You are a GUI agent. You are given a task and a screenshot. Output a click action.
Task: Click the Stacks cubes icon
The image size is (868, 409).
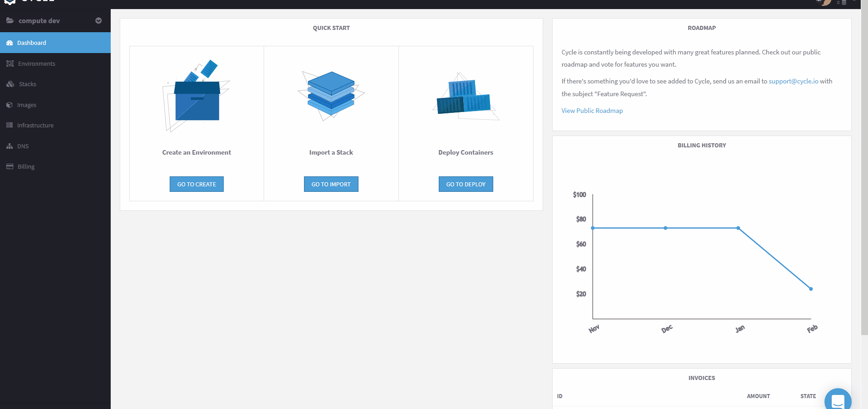pyautogui.click(x=10, y=84)
